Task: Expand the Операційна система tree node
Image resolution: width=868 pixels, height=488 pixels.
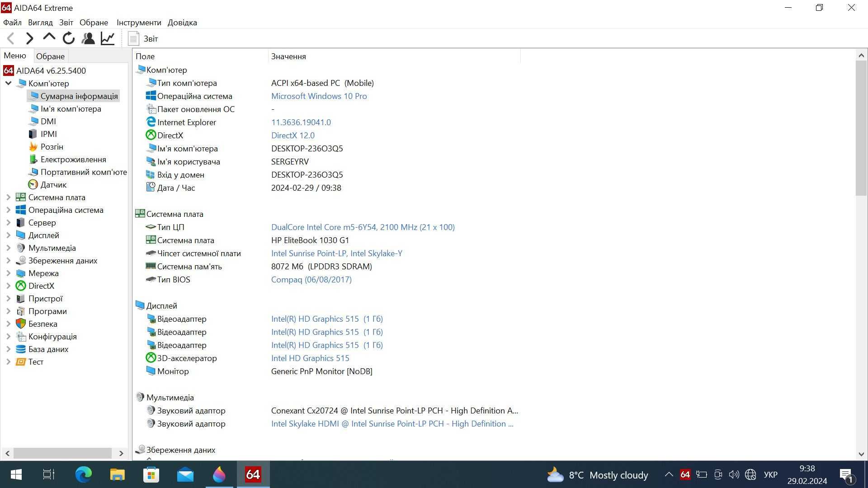Action: 8,210
